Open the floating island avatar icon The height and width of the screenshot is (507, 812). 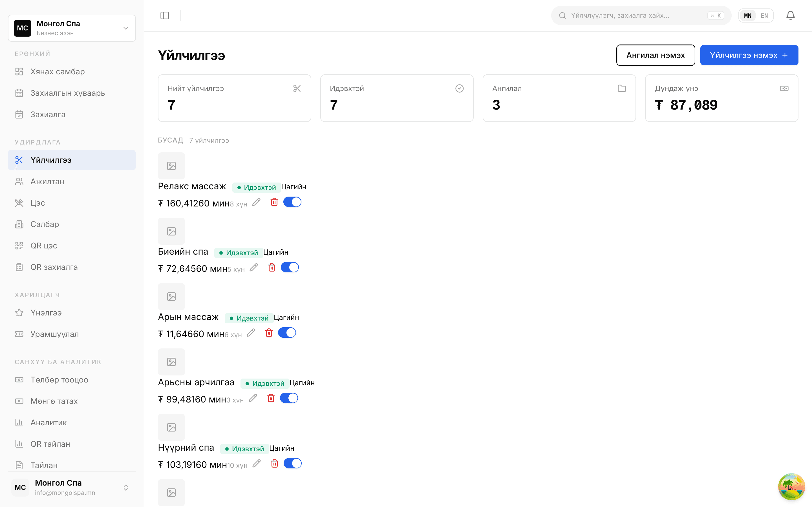pyautogui.click(x=791, y=486)
